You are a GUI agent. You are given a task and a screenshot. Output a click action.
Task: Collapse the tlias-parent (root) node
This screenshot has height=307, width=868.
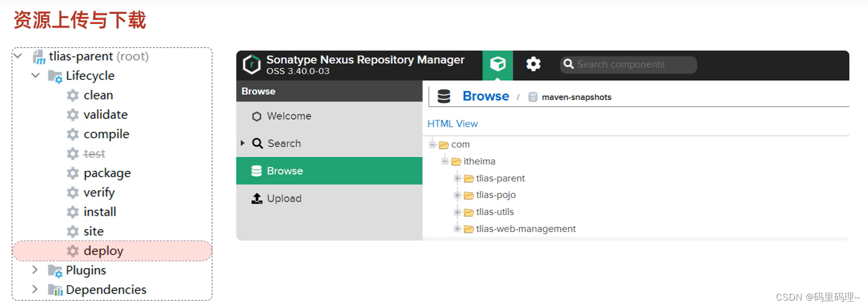tap(18, 56)
